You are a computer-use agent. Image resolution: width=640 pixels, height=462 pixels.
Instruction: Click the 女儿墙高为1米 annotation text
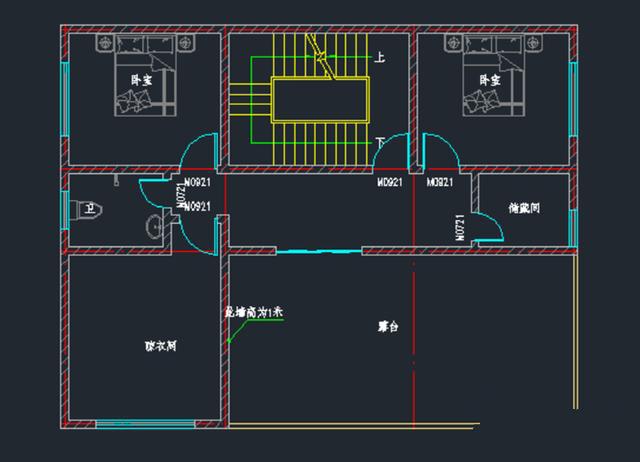point(254,312)
